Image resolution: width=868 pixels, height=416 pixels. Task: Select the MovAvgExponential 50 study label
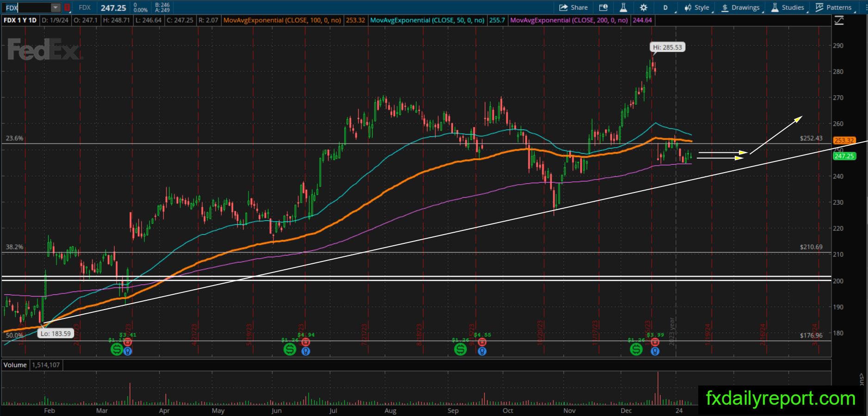tap(428, 20)
